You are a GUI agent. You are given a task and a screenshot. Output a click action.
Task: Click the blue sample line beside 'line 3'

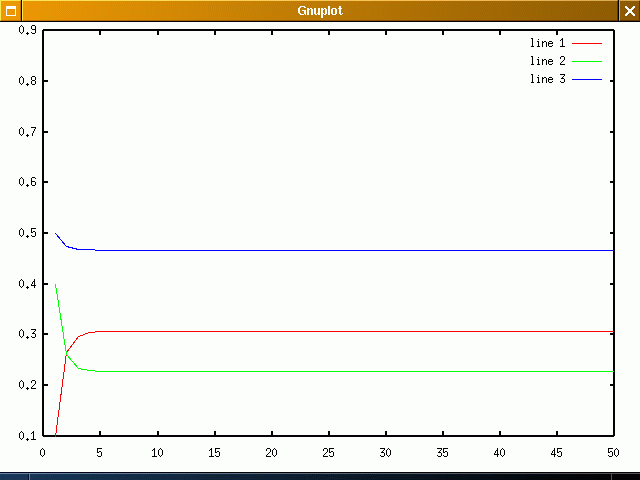tap(587, 79)
